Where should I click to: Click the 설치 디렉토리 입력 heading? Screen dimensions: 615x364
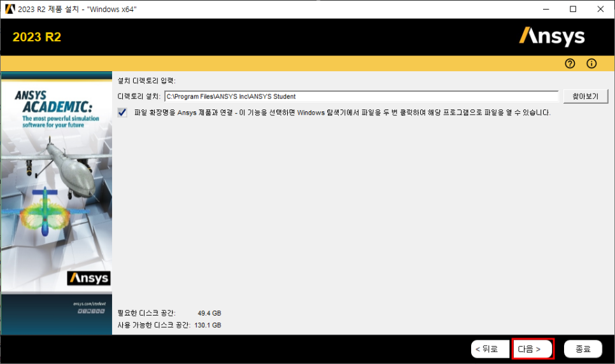coord(146,81)
